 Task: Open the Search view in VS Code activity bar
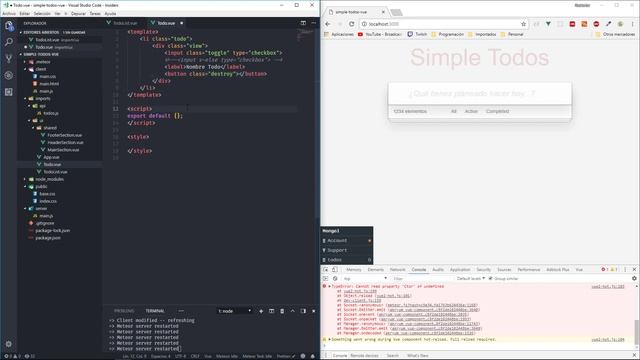9,42
